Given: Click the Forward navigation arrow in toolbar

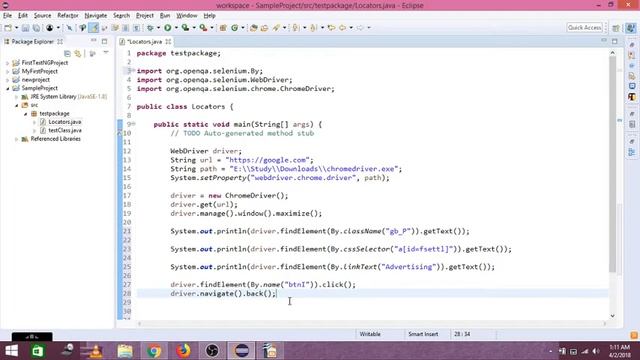Looking at the screenshot, I should [x=360, y=28].
